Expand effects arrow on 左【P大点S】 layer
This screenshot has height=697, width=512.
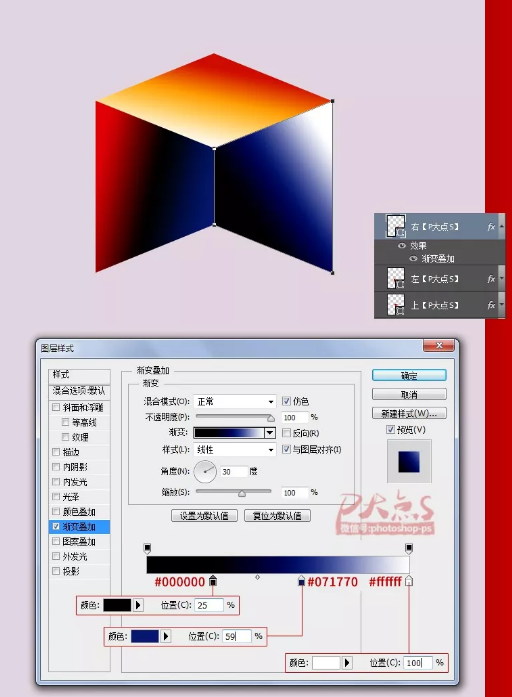pos(501,279)
